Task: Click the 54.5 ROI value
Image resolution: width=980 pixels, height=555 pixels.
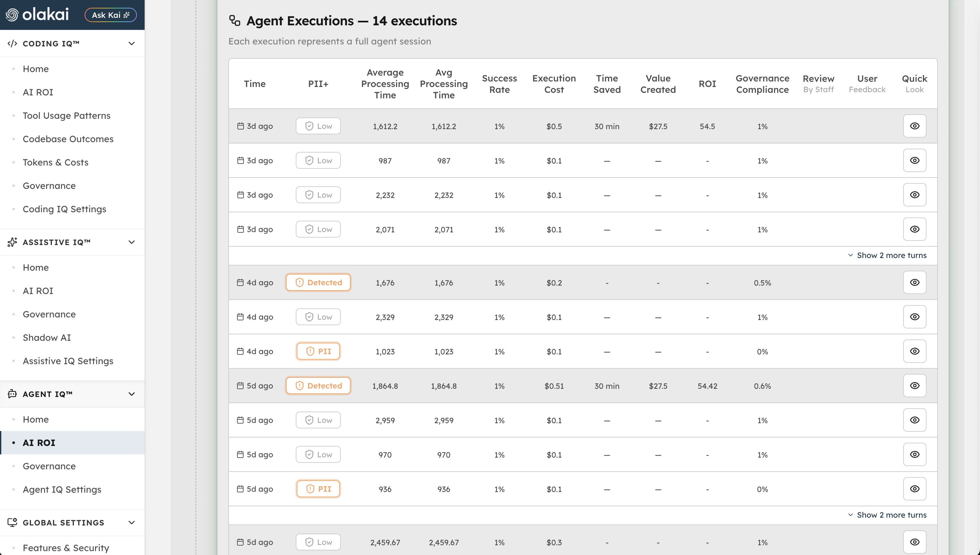Action: point(707,127)
